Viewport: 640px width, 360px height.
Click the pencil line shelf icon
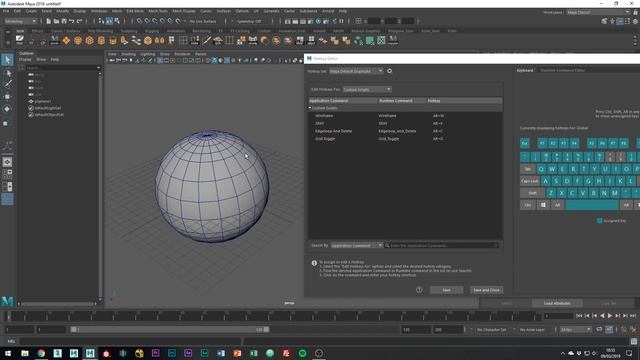point(206,40)
